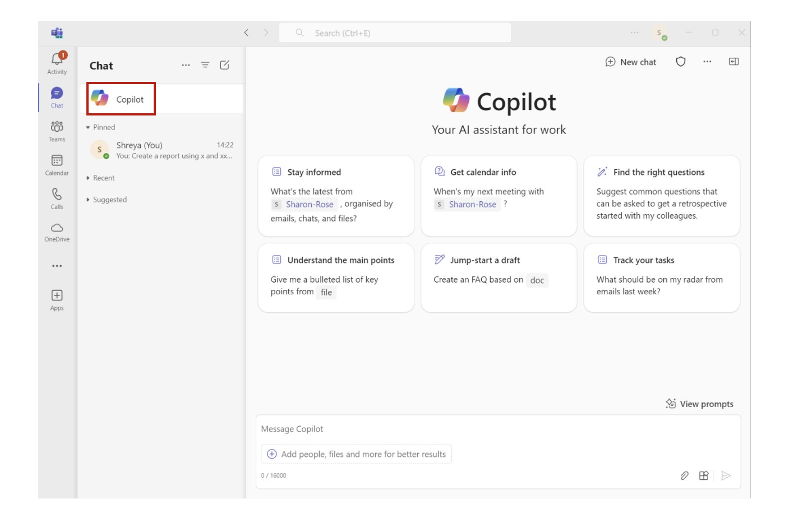Click the 'file' placeholder chip
Image resolution: width=812 pixels, height=518 pixels.
tap(326, 292)
